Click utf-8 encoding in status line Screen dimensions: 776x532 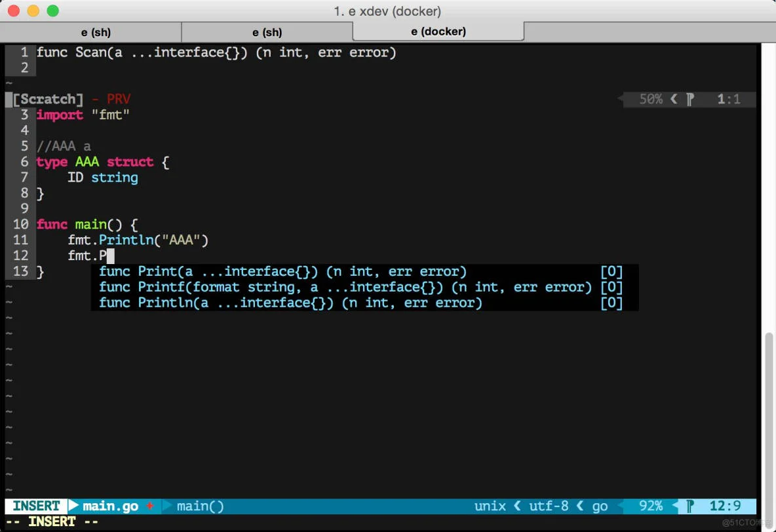click(549, 506)
